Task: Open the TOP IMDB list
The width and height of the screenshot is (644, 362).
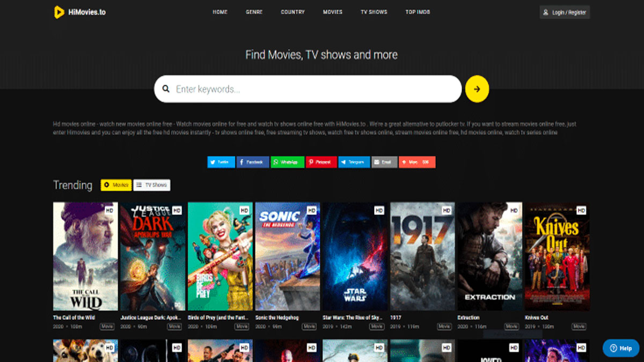Action: pyautogui.click(x=418, y=12)
